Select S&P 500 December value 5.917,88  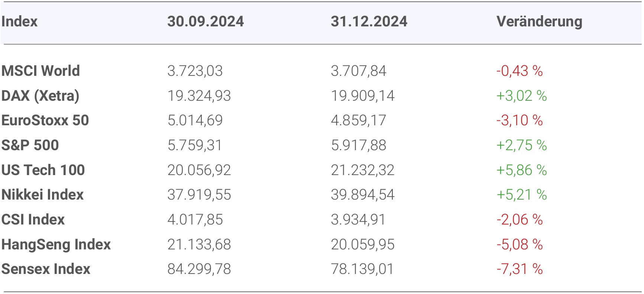tap(359, 145)
